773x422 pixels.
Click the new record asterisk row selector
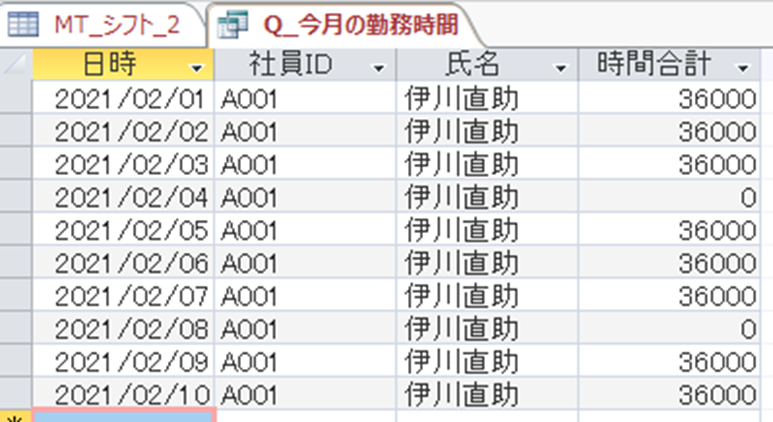point(16,415)
